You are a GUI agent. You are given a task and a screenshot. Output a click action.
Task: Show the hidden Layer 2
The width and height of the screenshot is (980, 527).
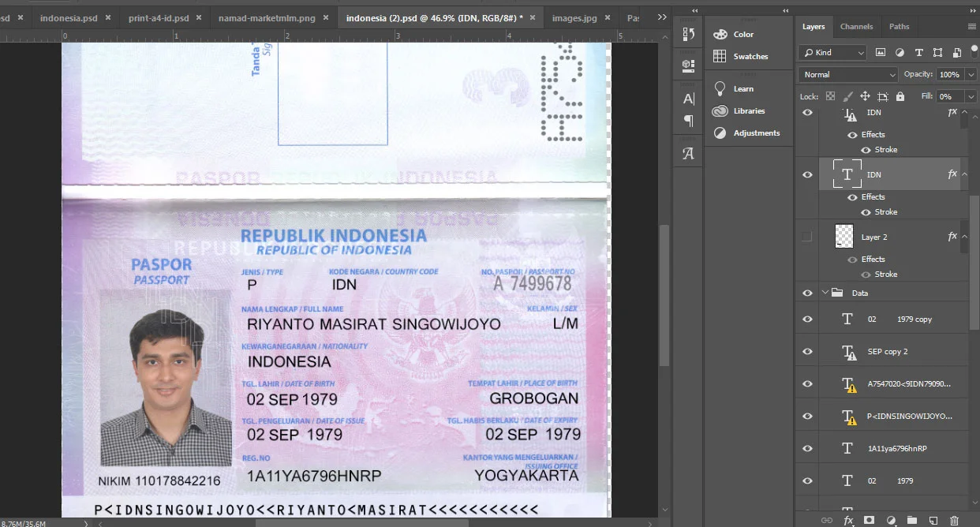pos(807,237)
